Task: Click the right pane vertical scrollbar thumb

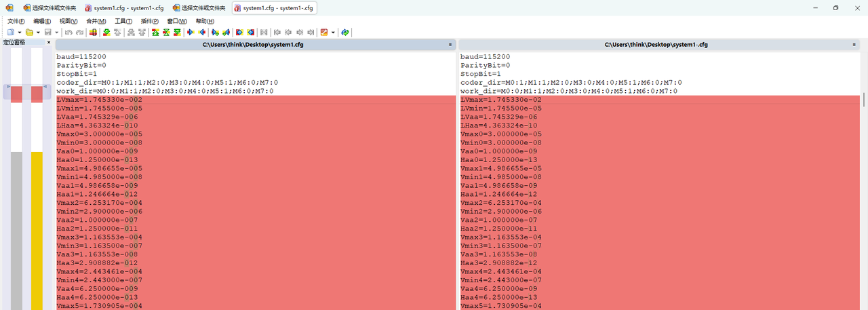Action: [864, 100]
